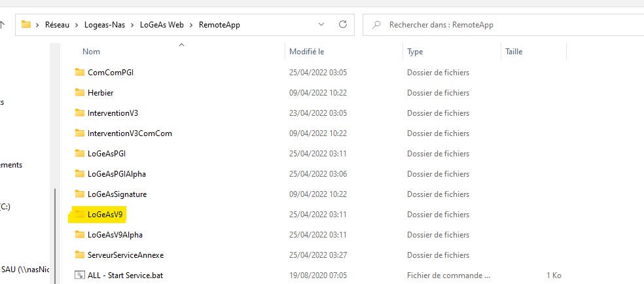Click the LoGeAsSignature folder icon
The image size is (644, 284).
tap(80, 194)
